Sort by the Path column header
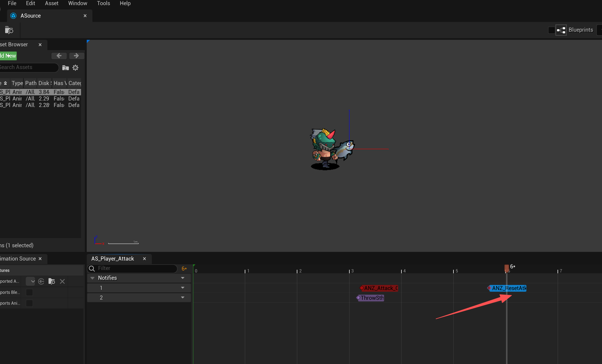Image resolution: width=602 pixels, height=364 pixels. coord(31,83)
